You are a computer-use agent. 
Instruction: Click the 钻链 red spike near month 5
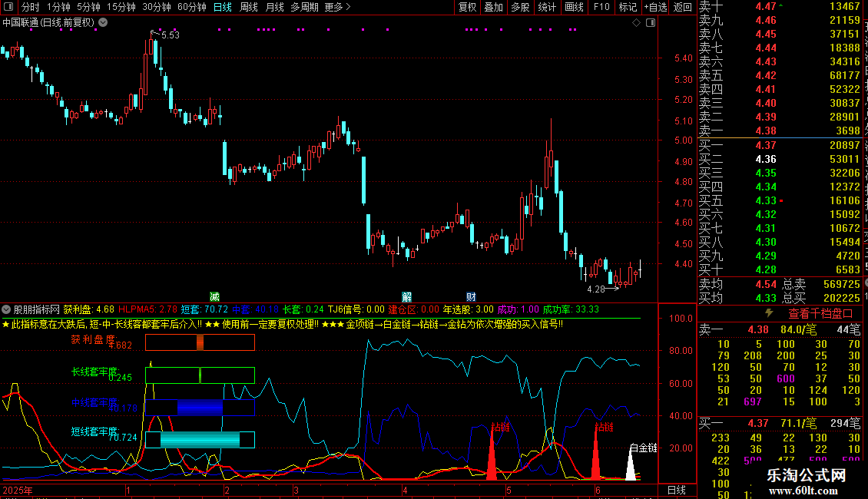tap(492, 457)
